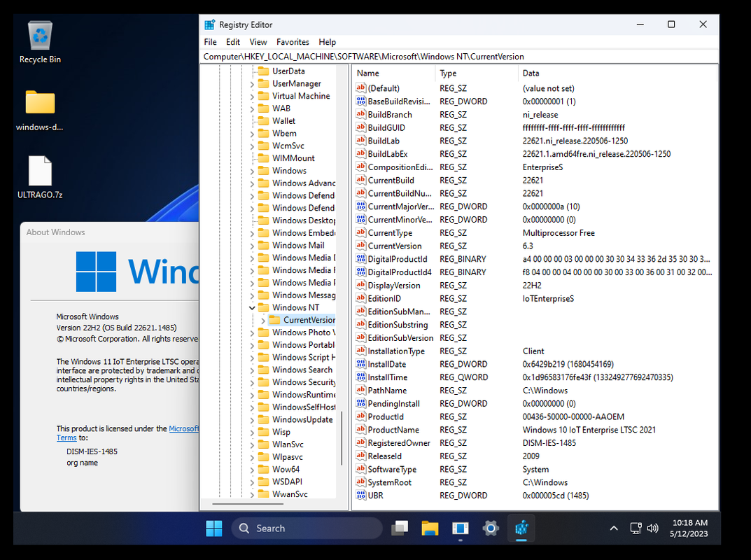Viewport: 751px width, 560px height.
Task: Click the BaseBuildRevision DWORD value icon
Action: coord(360,101)
